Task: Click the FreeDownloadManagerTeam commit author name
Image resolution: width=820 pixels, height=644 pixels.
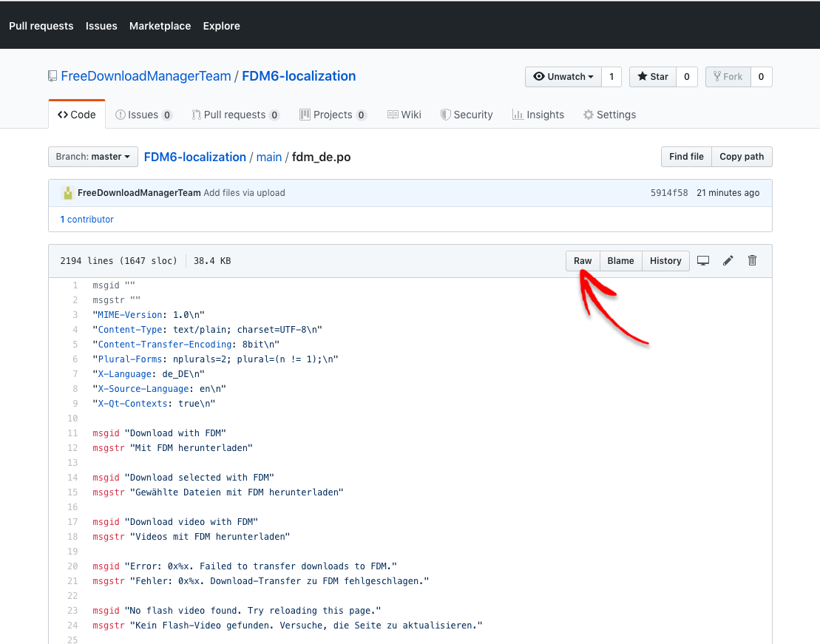Action: [139, 192]
